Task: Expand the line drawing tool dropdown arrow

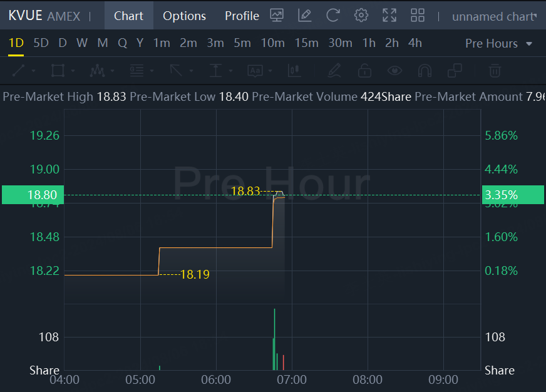Action: pyautogui.click(x=33, y=71)
